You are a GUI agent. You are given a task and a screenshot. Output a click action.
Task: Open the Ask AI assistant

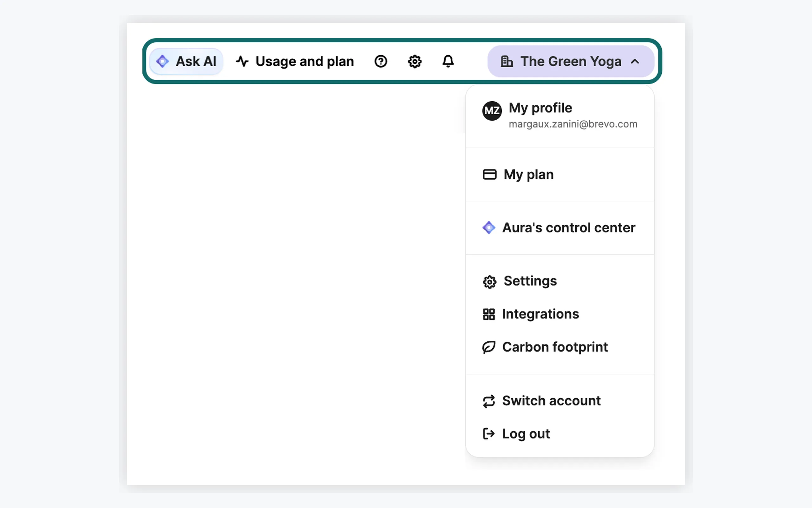point(186,62)
